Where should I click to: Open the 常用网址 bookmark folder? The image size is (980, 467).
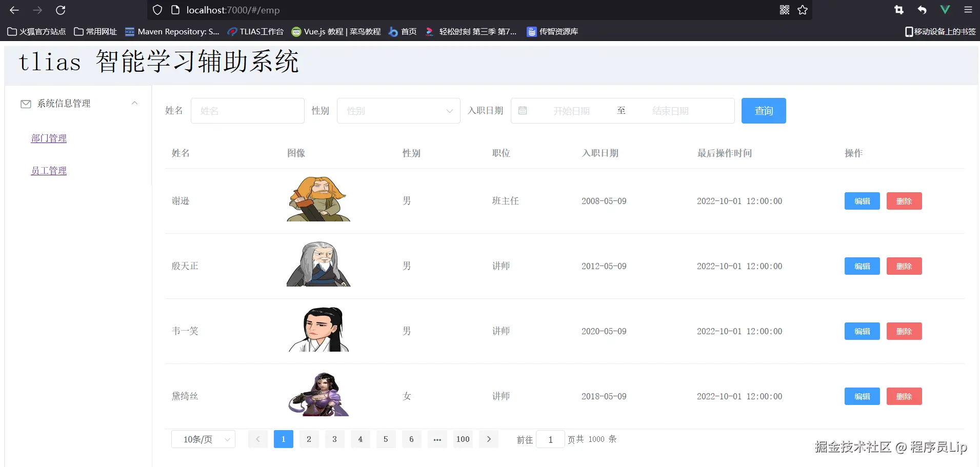(x=95, y=32)
